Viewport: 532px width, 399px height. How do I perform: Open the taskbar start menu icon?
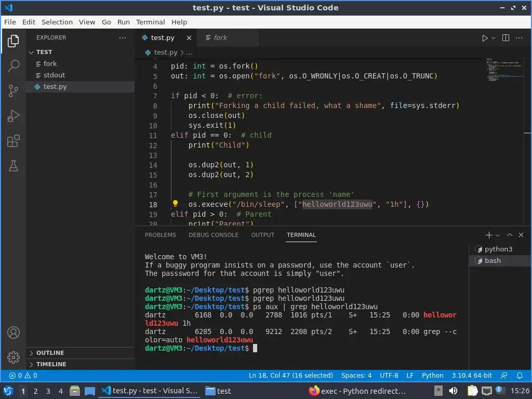(x=8, y=391)
